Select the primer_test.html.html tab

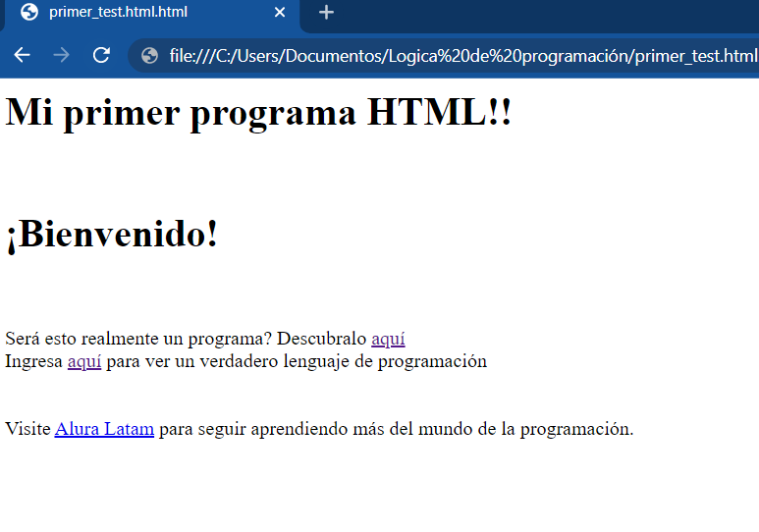click(151, 14)
